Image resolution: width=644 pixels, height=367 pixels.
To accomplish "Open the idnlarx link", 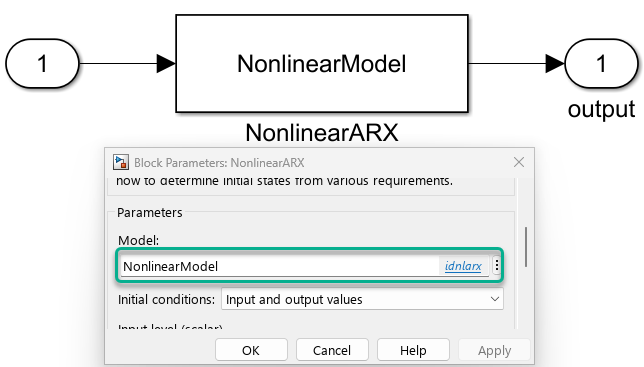I will pos(463,266).
